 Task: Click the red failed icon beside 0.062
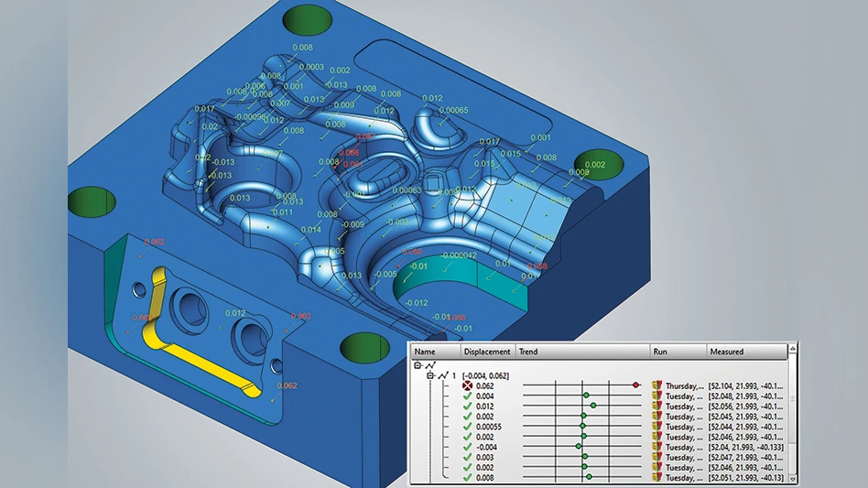(468, 385)
